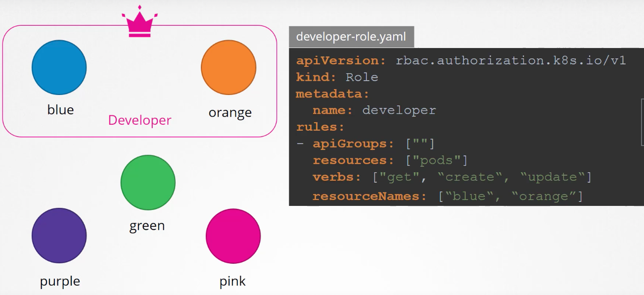Click the 'green' label text
The image size is (644, 295).
tap(147, 226)
